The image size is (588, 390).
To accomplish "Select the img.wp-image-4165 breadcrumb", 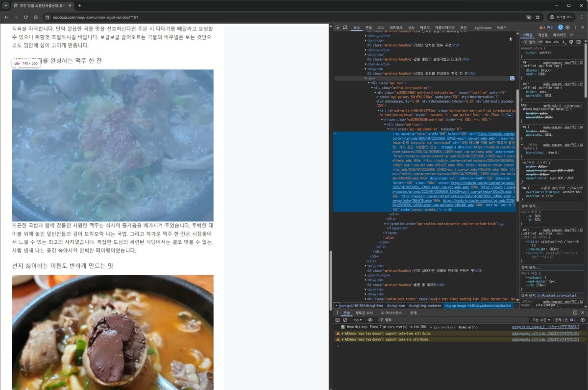I will (477, 305).
